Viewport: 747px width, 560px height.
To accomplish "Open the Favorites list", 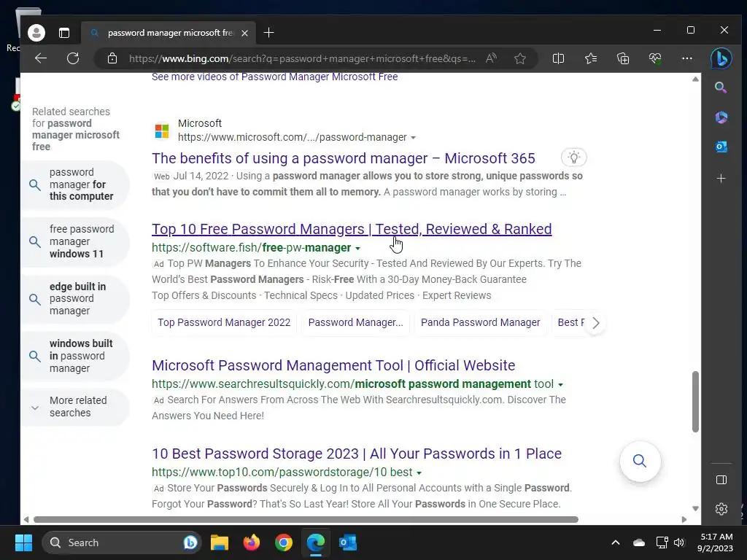I will 591,58.
